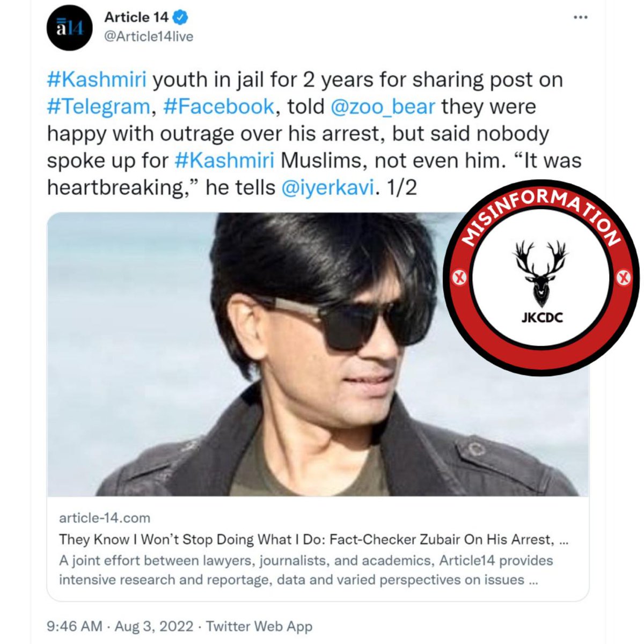Viewport: 644px width, 644px height.
Task: Click the article-14.com domain text
Action: 105,518
